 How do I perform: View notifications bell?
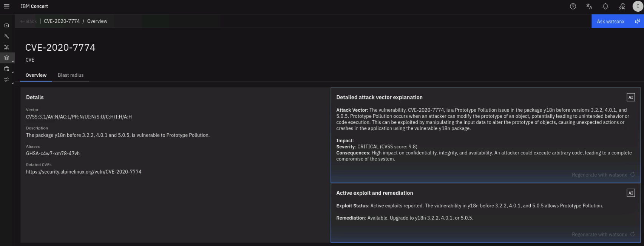pyautogui.click(x=605, y=6)
